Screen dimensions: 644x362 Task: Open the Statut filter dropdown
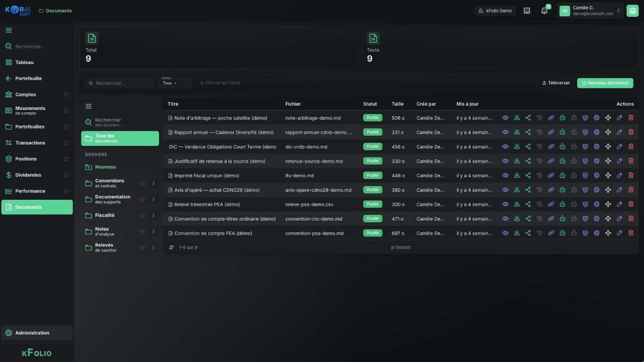(175, 83)
